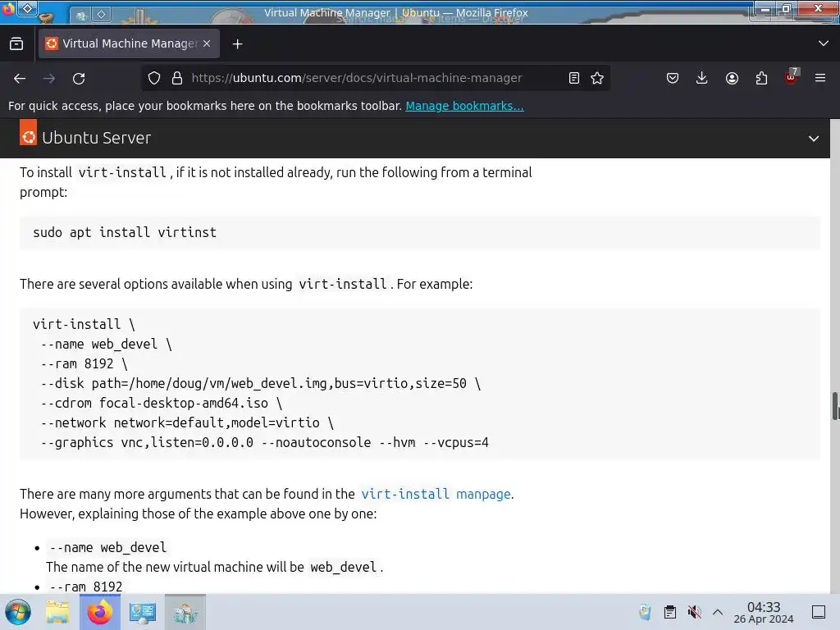The height and width of the screenshot is (630, 840).
Task: Click the page vertical scrollbar thumb
Action: point(835,406)
